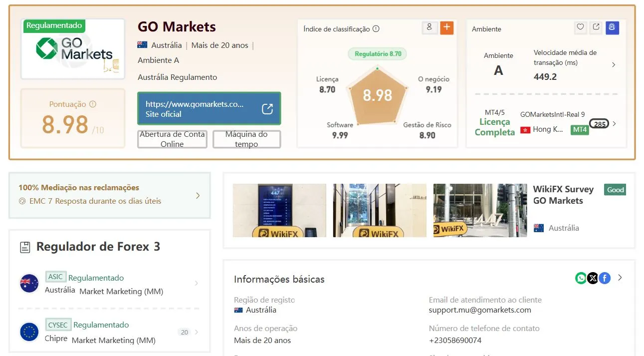The width and height of the screenshot is (644, 356).
Task: Click the heart favorite icon
Action: coord(580,27)
